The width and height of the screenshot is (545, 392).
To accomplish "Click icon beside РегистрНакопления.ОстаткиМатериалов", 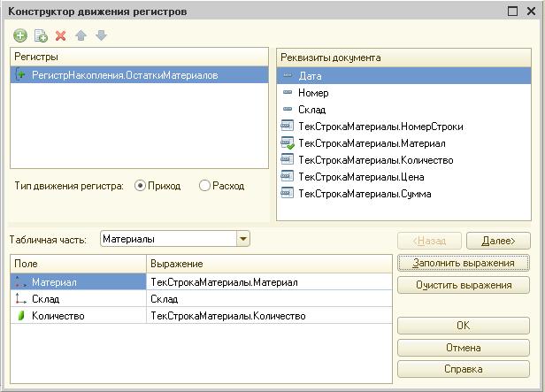I will (20, 74).
